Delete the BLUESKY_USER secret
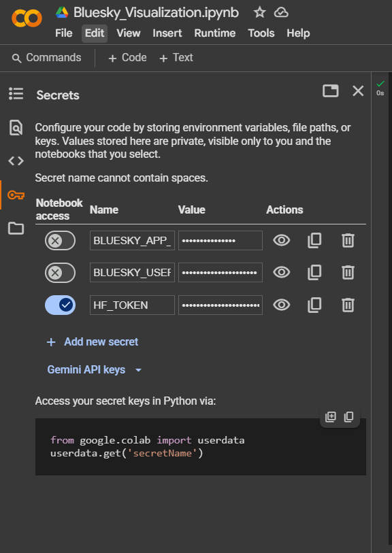 pyautogui.click(x=348, y=273)
